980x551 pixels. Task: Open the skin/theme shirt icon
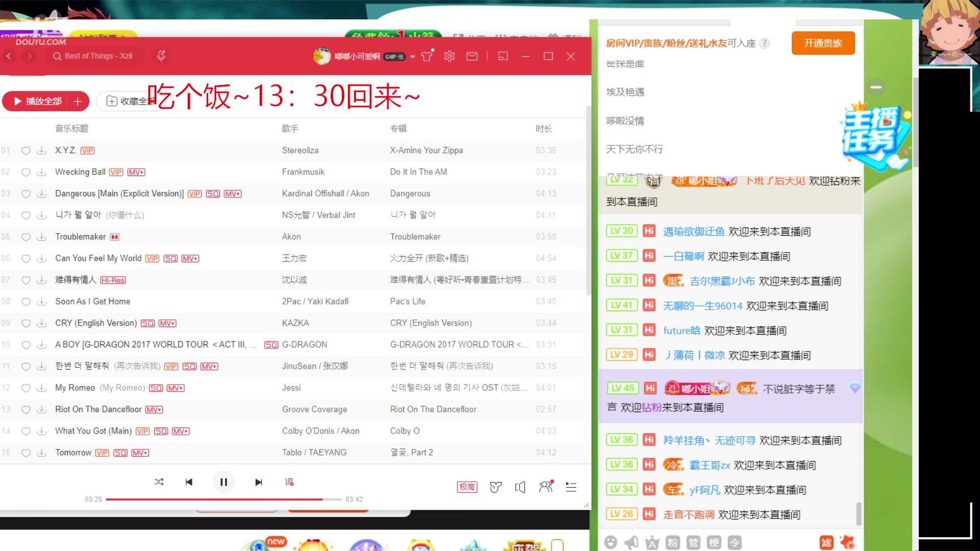[x=427, y=56]
